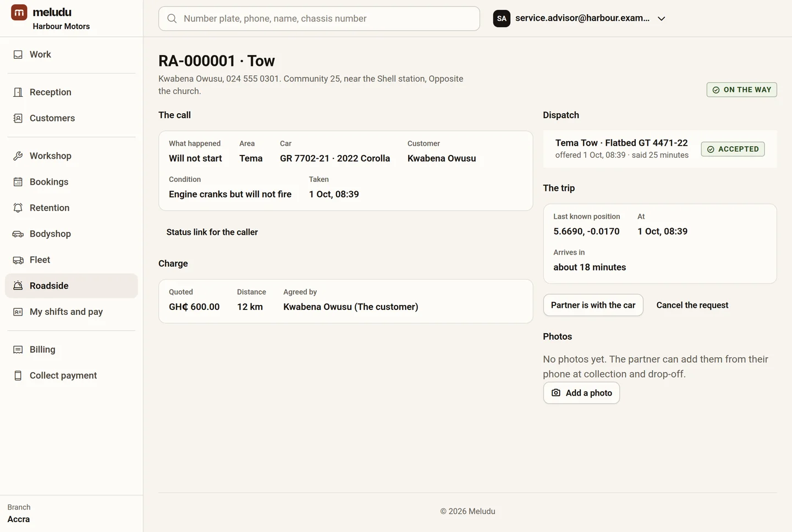Open the Billing section
This screenshot has width=792, height=532.
click(71, 350)
